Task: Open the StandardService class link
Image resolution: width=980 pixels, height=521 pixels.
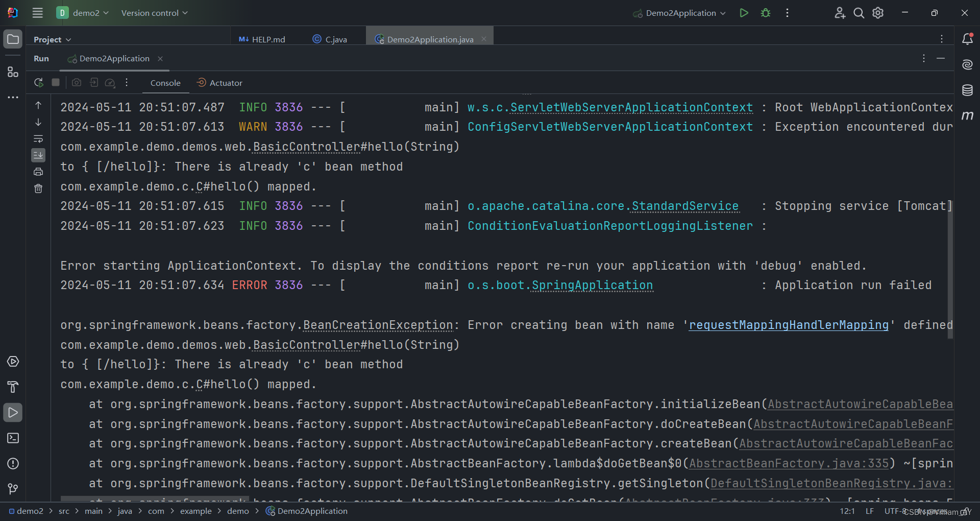Action: [685, 206]
